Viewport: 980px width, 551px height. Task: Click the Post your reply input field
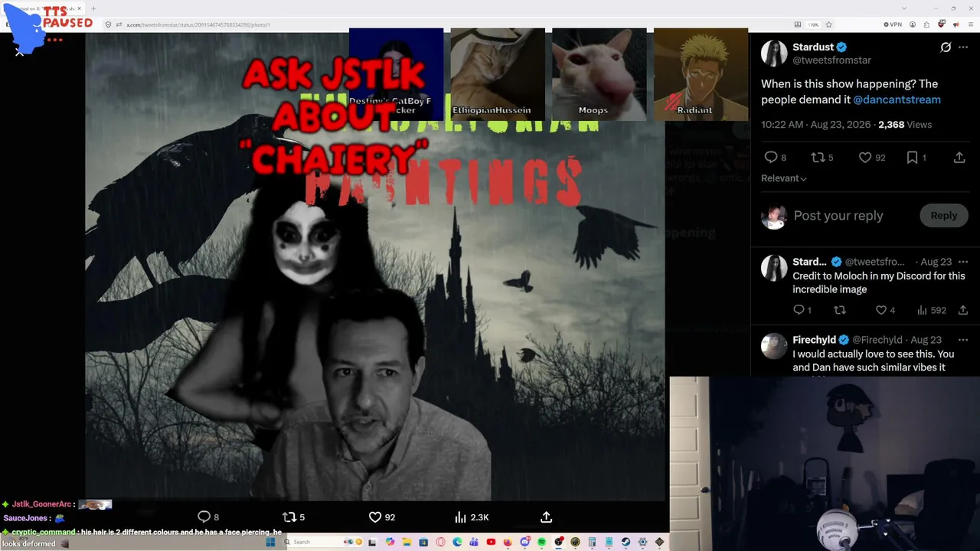(838, 216)
